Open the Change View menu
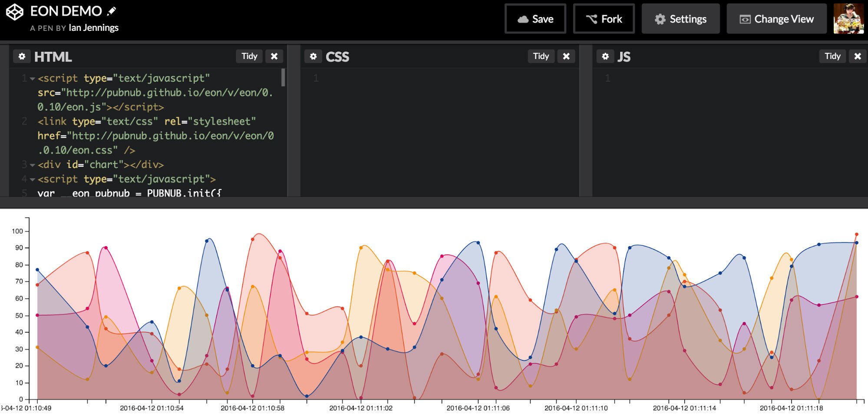The image size is (868, 416). tap(776, 19)
